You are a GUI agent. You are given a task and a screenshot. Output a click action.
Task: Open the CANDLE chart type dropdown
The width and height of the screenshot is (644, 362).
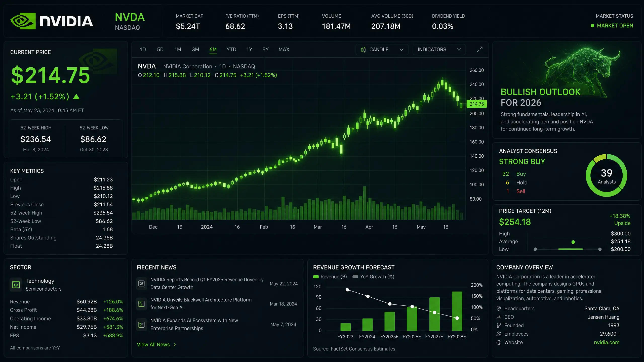click(382, 50)
